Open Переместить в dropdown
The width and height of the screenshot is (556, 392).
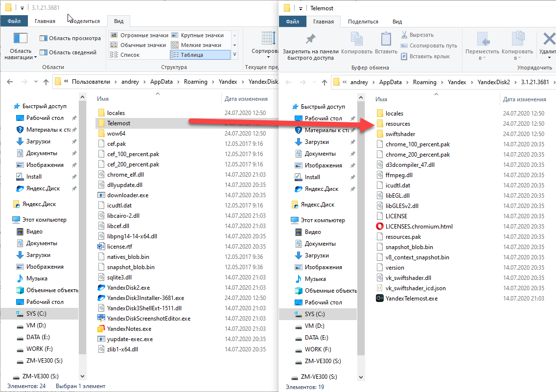(482, 46)
